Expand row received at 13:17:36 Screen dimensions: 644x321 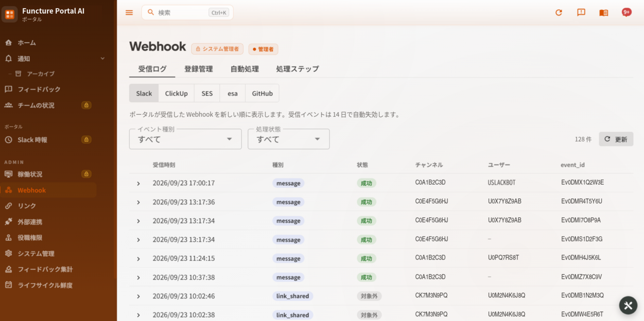pyautogui.click(x=138, y=202)
